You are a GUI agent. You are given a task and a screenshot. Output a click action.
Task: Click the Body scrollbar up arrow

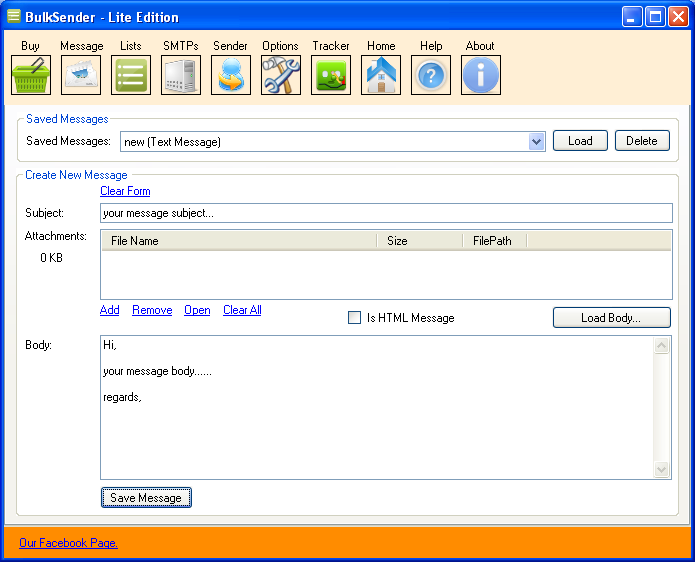[x=661, y=345]
